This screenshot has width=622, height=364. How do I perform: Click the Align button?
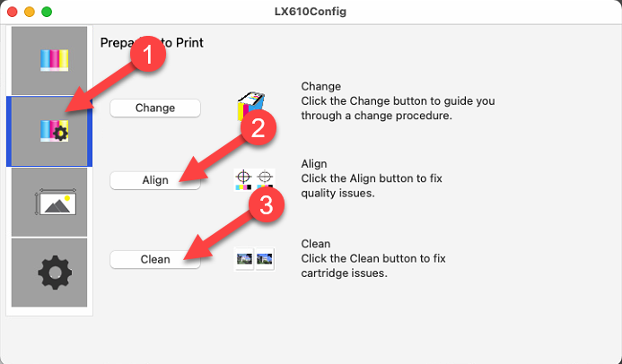155,180
